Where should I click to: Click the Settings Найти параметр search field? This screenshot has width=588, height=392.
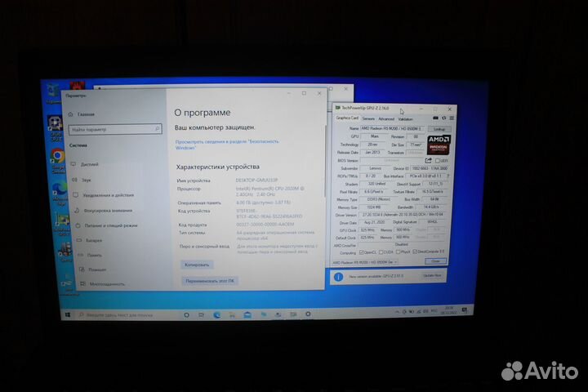[115, 129]
